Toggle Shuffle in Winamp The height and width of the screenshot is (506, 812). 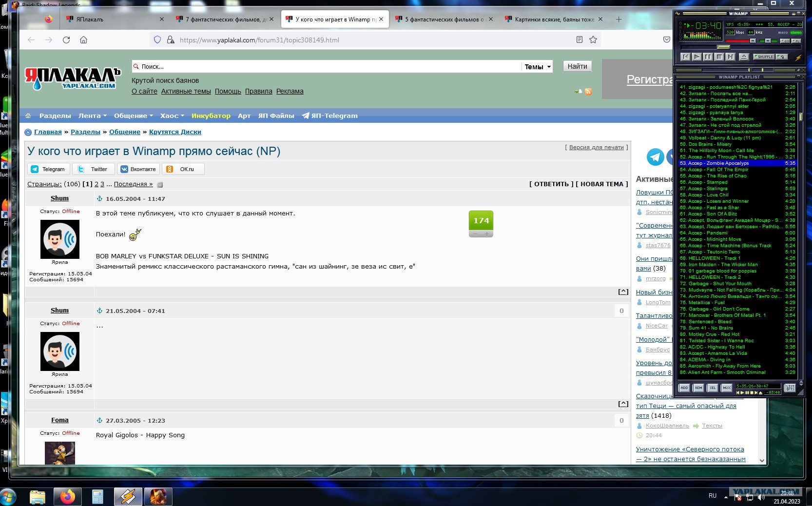tap(764, 57)
